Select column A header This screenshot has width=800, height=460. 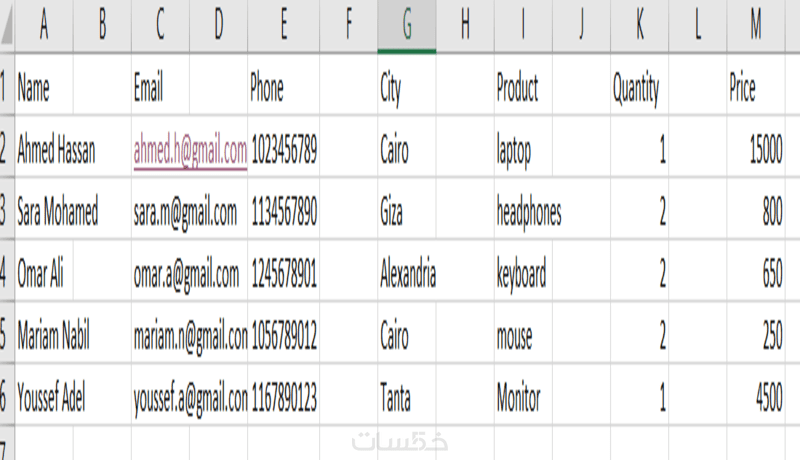tap(44, 25)
